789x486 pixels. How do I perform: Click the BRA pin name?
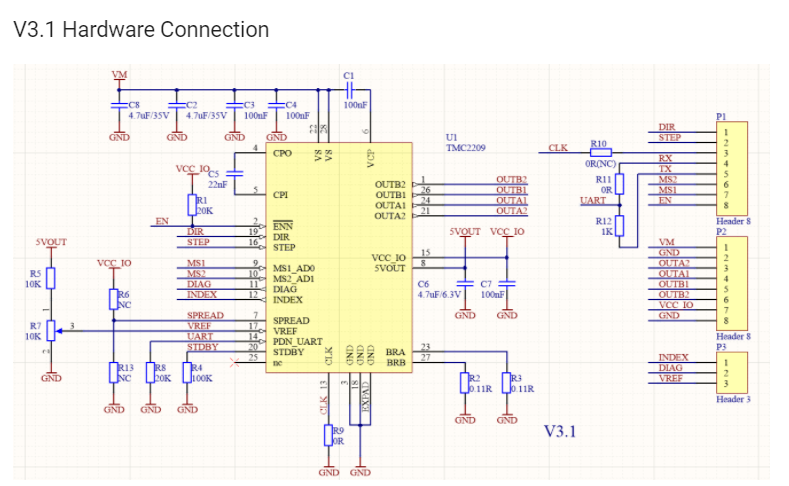[396, 352]
